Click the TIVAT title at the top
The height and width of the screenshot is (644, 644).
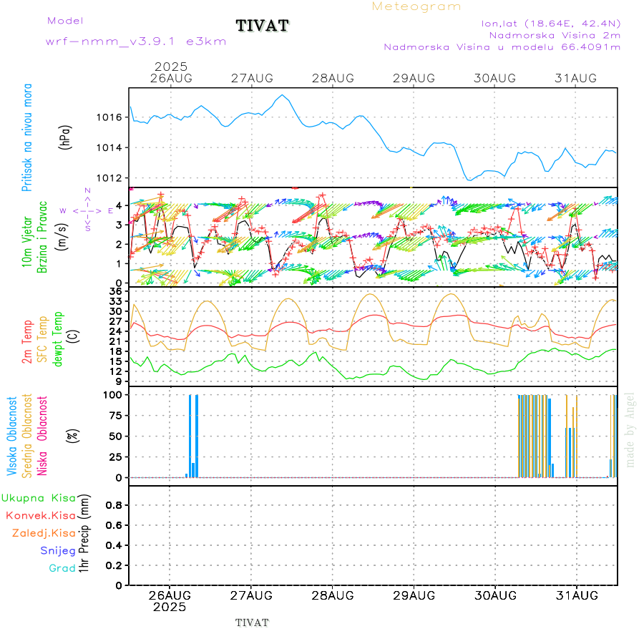pyautogui.click(x=263, y=26)
